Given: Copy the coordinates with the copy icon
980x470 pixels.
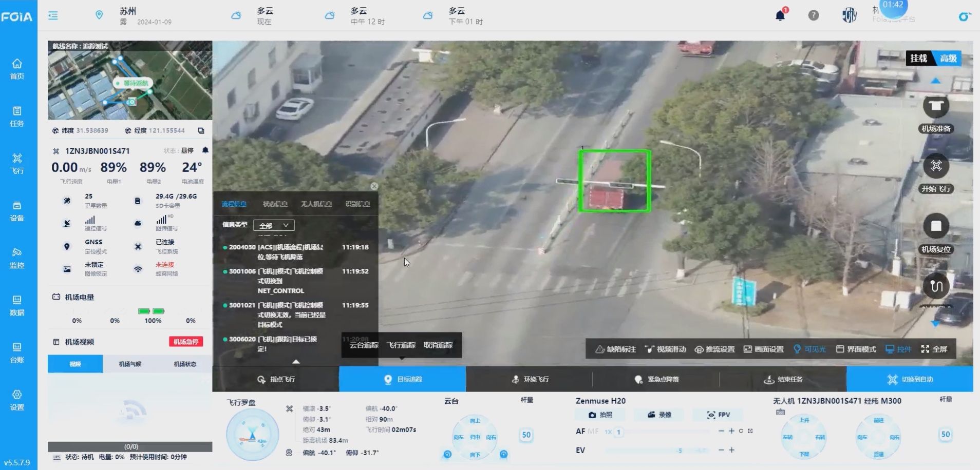Looking at the screenshot, I should [201, 131].
